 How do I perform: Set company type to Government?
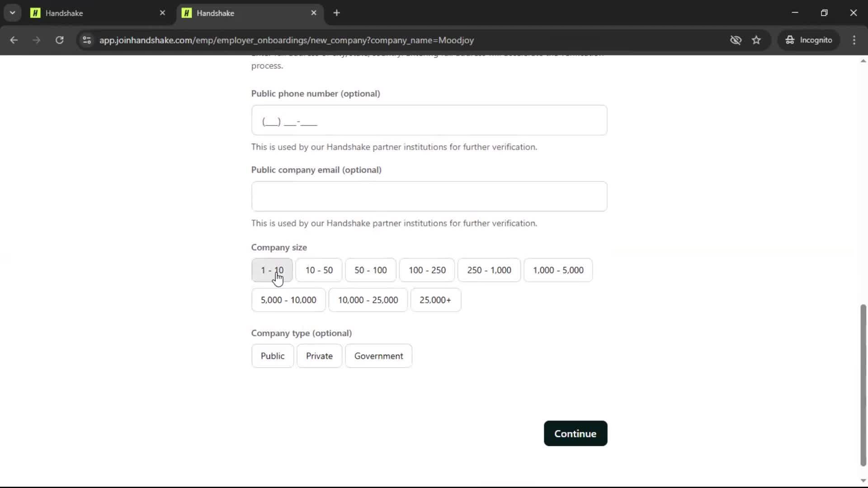[x=378, y=356]
